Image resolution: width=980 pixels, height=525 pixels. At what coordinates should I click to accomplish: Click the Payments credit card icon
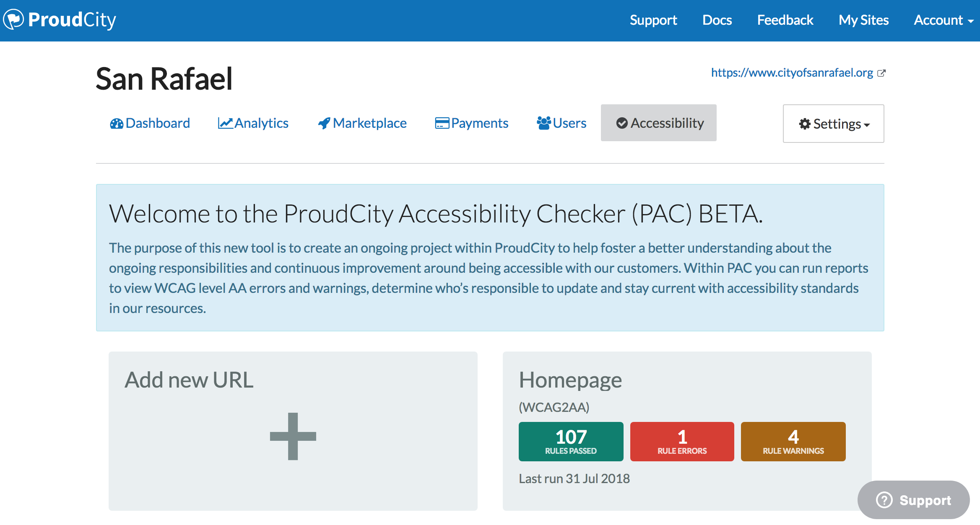[442, 123]
